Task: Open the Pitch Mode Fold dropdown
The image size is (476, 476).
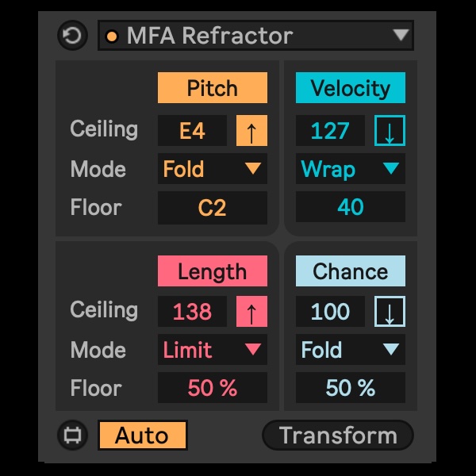Action: 212,169
